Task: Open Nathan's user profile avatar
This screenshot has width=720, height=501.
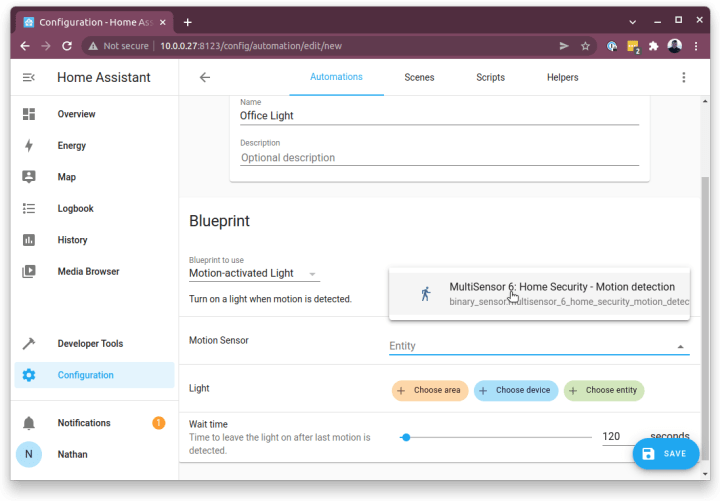Action: pyautogui.click(x=28, y=454)
